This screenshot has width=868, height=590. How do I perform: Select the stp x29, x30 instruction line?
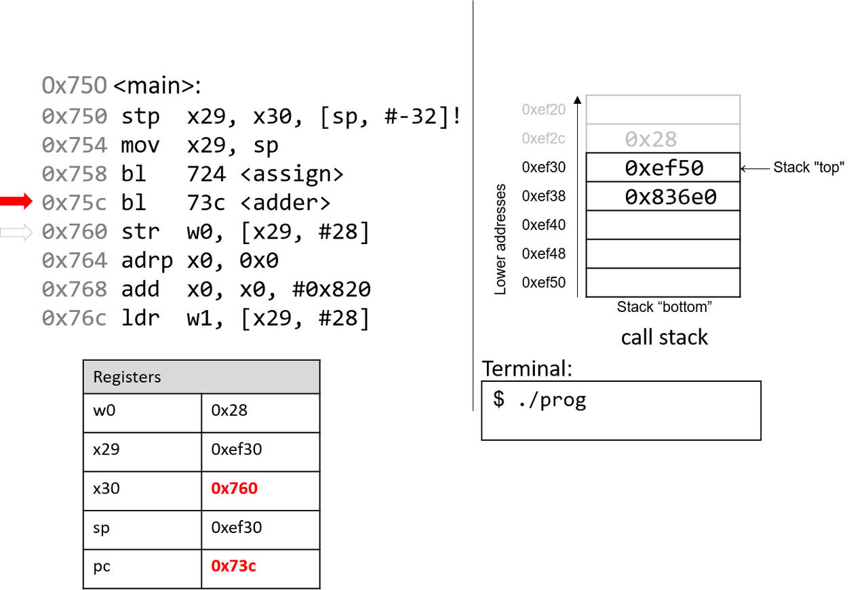[292, 116]
